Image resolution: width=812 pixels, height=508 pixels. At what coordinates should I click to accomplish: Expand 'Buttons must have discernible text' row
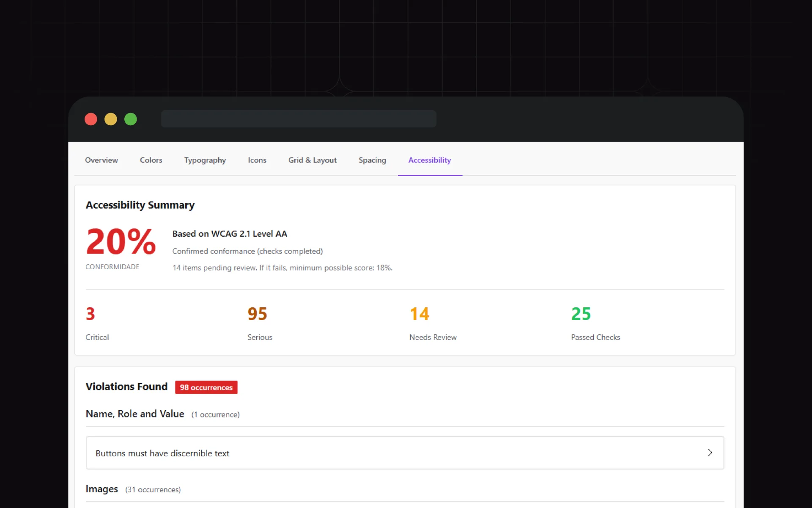(405, 453)
